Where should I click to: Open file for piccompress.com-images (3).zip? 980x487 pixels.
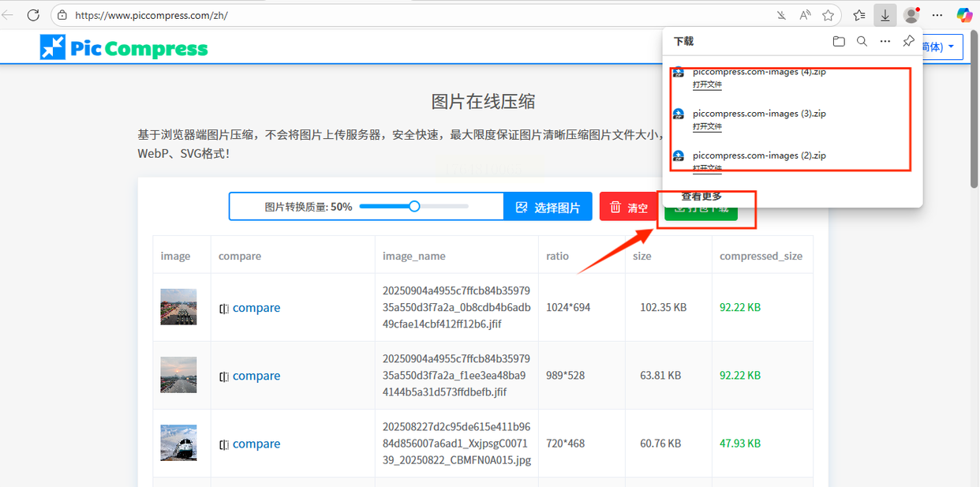708,126
